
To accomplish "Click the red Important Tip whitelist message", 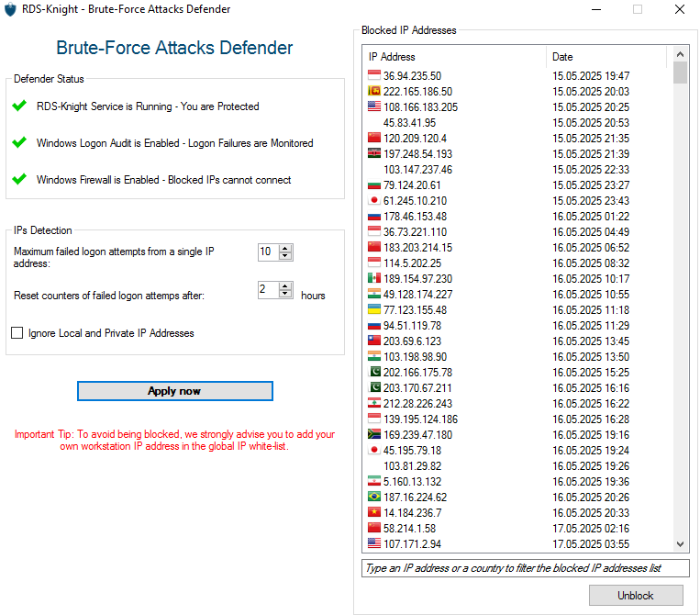I will click(x=174, y=440).
